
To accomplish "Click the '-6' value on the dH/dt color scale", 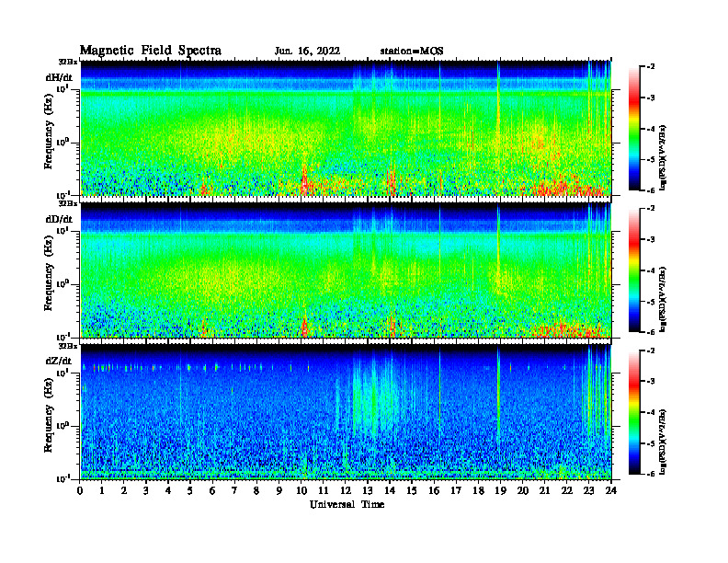I will click(651, 190).
